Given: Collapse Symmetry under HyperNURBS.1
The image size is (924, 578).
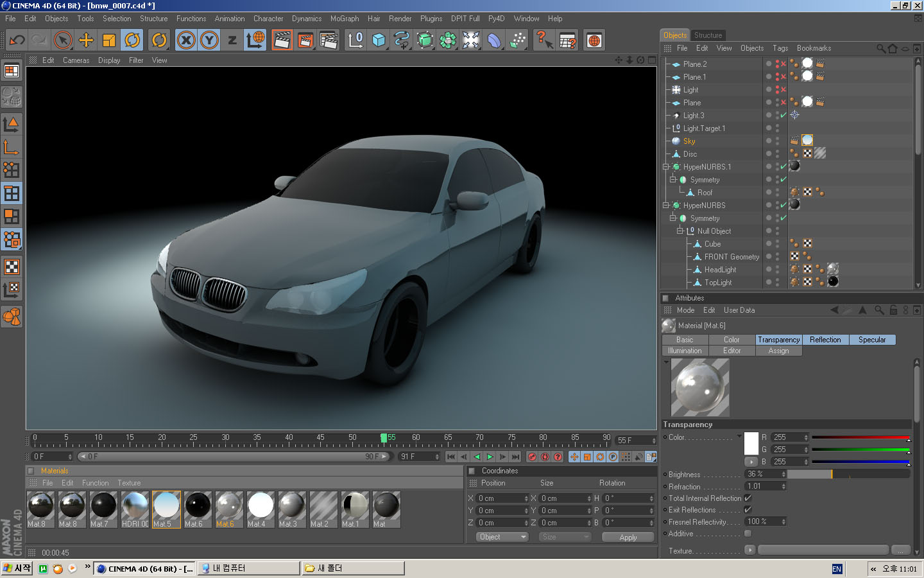Looking at the screenshot, I should [673, 179].
